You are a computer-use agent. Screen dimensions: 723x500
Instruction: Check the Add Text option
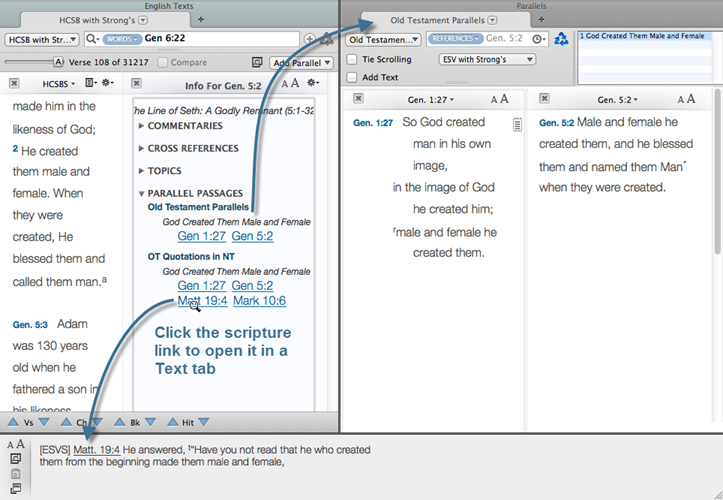(x=353, y=77)
